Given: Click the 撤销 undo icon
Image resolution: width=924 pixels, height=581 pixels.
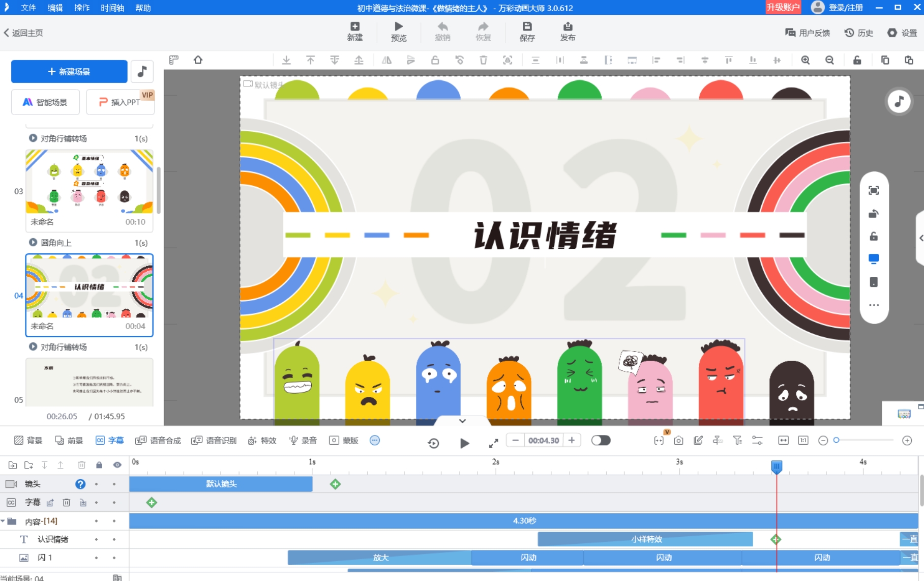Looking at the screenshot, I should [442, 31].
